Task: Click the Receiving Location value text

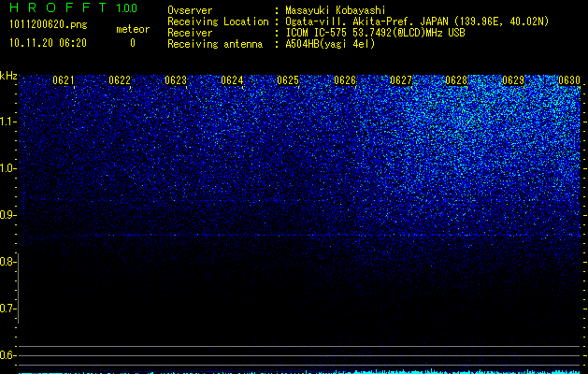Action: [x=417, y=22]
